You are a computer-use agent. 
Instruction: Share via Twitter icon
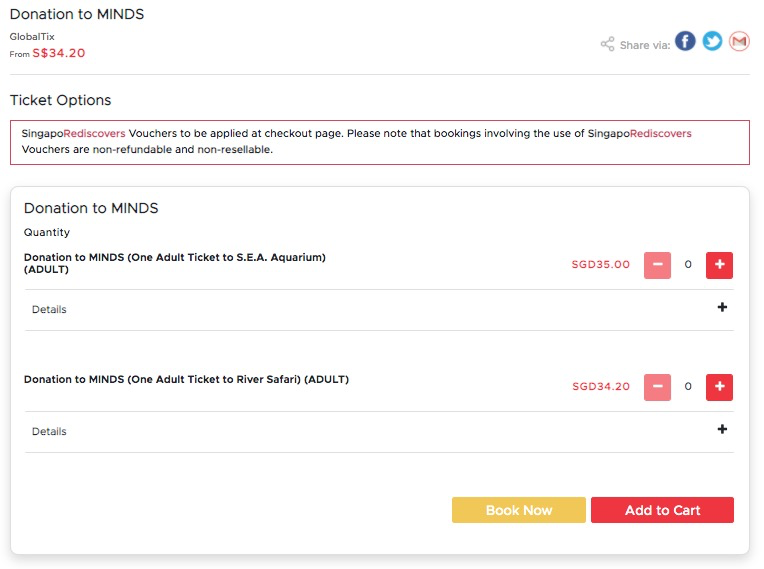pos(712,41)
